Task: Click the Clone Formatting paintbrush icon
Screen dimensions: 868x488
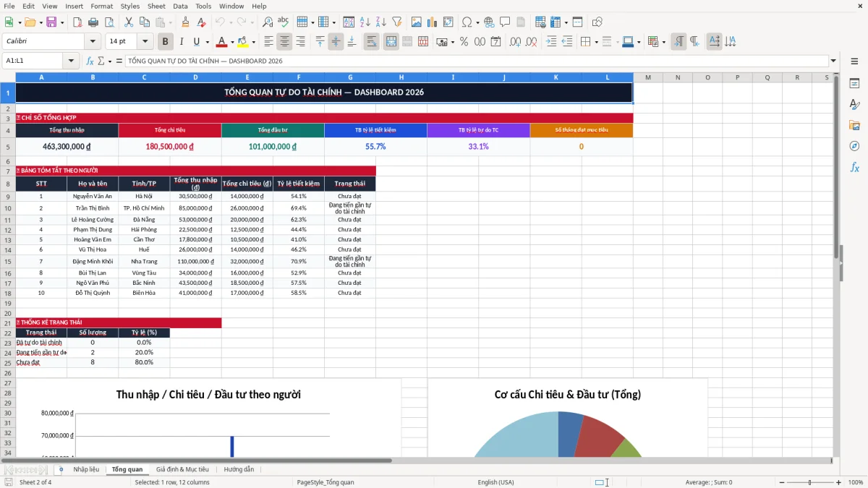Action: (185, 22)
